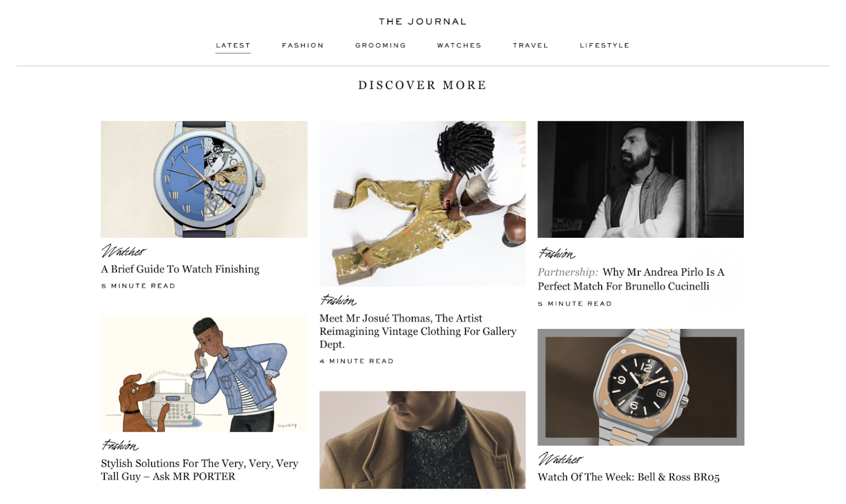
Task: Read A Brief Guide To Watch Finishing
Action: pyautogui.click(x=180, y=269)
